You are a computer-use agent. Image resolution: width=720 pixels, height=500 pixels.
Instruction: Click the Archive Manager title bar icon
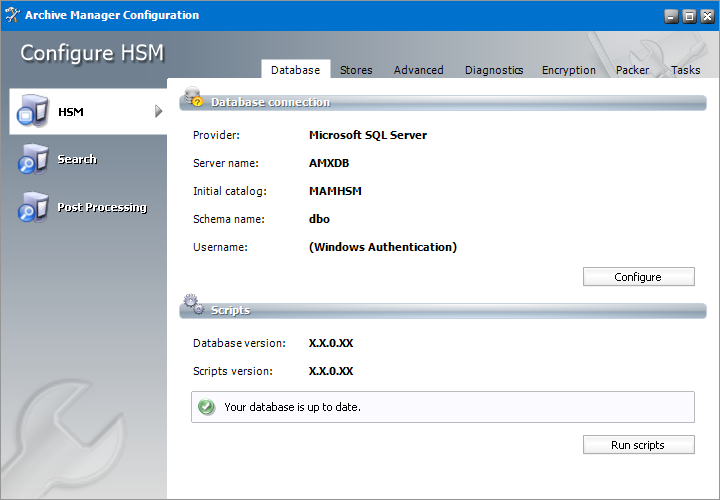pos(12,15)
